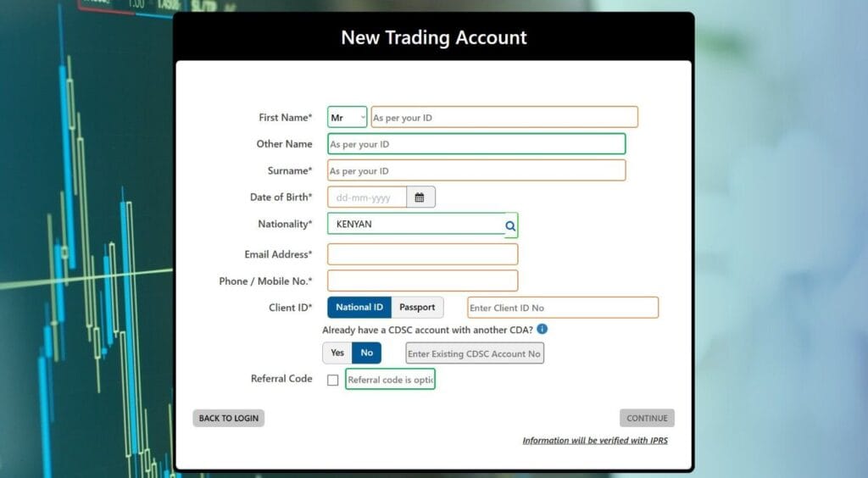Tick the Referral Code checkbox
This screenshot has width=868, height=478.
(333, 380)
